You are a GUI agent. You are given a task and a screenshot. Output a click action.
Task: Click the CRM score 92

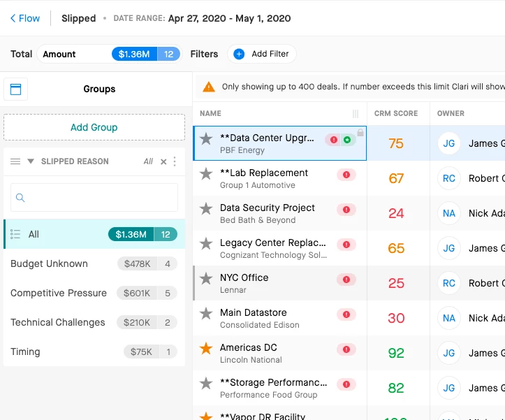(x=396, y=354)
